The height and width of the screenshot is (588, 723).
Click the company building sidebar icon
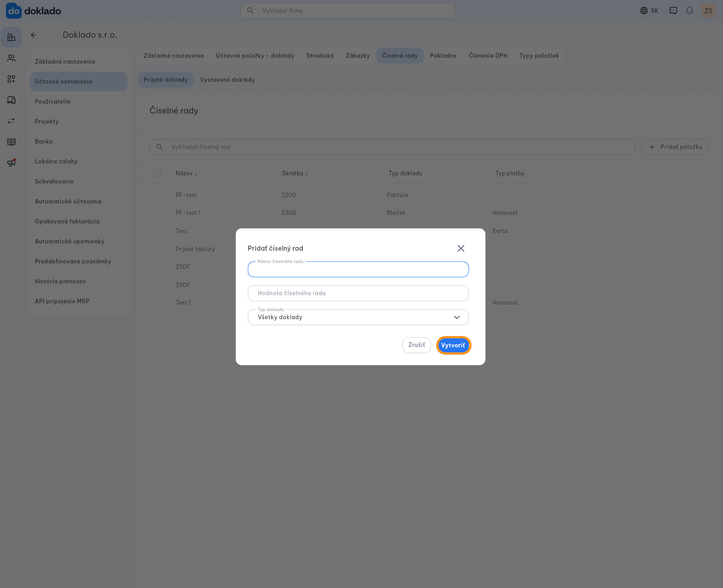click(x=11, y=37)
